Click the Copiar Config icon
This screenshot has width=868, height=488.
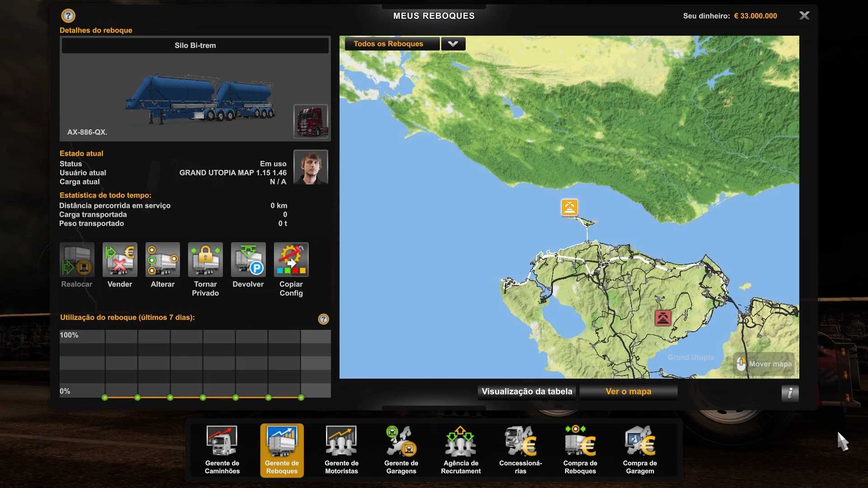click(x=291, y=260)
